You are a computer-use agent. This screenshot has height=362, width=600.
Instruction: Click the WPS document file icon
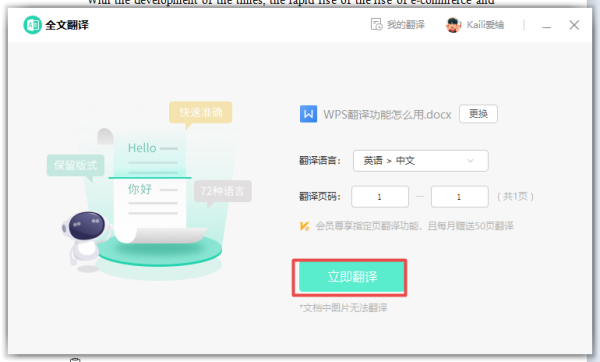(x=308, y=114)
